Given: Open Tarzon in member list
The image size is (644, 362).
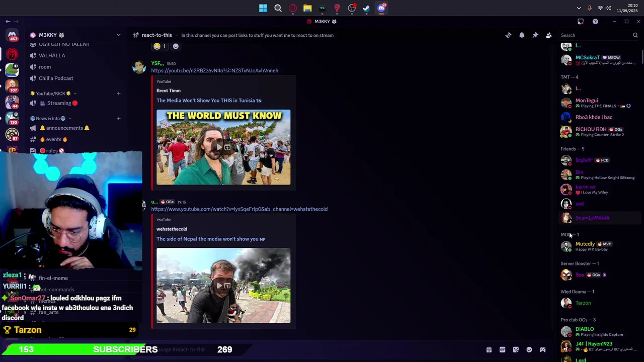Looking at the screenshot, I should (x=600, y=303).
